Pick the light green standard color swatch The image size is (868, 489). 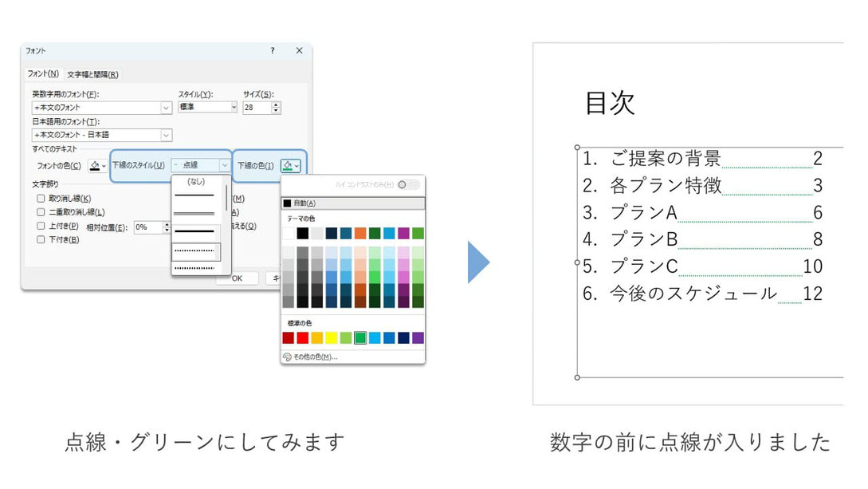pyautogui.click(x=345, y=337)
